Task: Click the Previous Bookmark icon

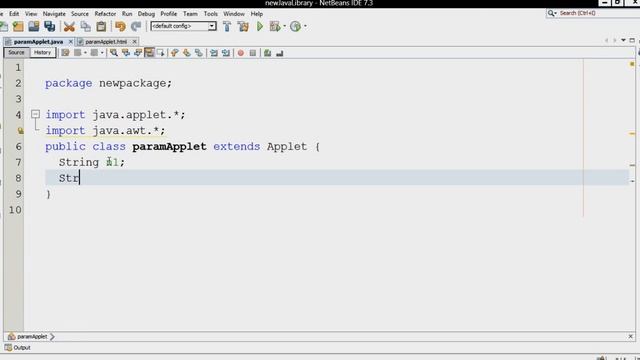Action: click(x=174, y=53)
